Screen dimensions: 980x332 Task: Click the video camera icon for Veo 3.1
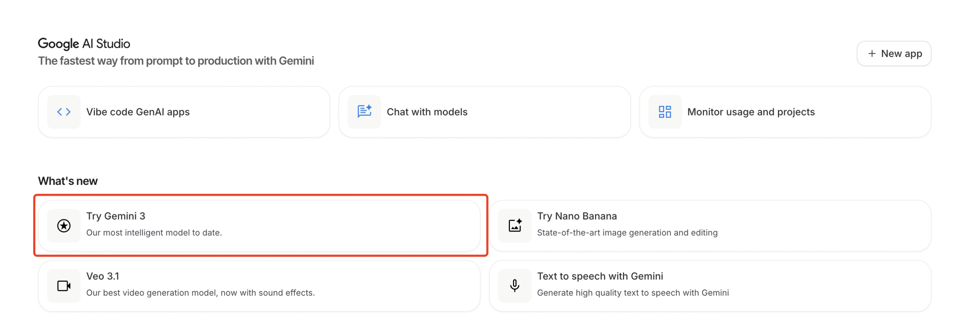(64, 286)
